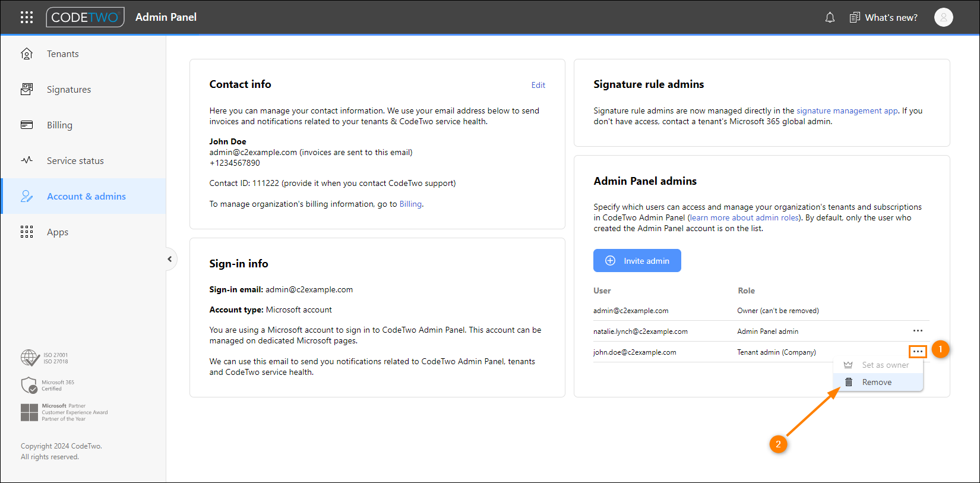
Task: Select the admin@c2example.com row in admins list
Action: tap(761, 311)
